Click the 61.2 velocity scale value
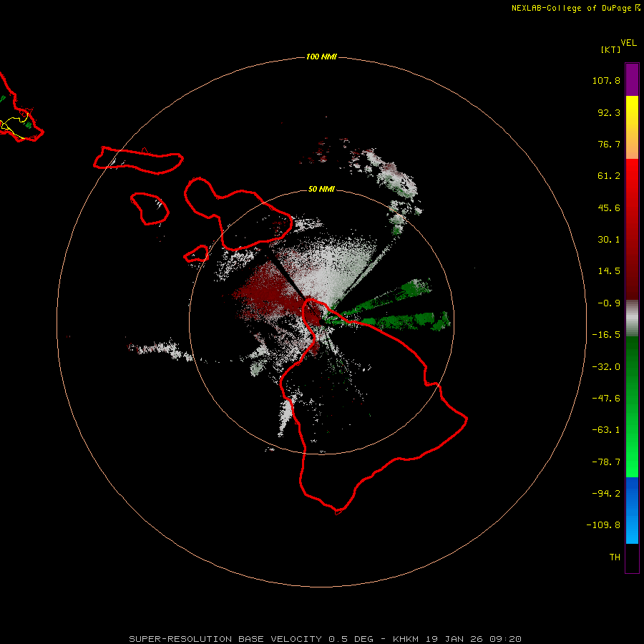The image size is (644, 644). tap(609, 176)
